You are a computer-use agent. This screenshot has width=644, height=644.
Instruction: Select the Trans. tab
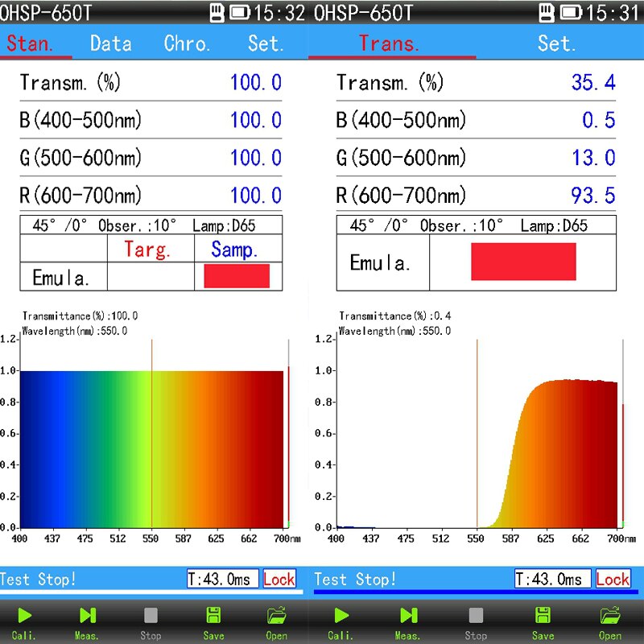point(389,43)
